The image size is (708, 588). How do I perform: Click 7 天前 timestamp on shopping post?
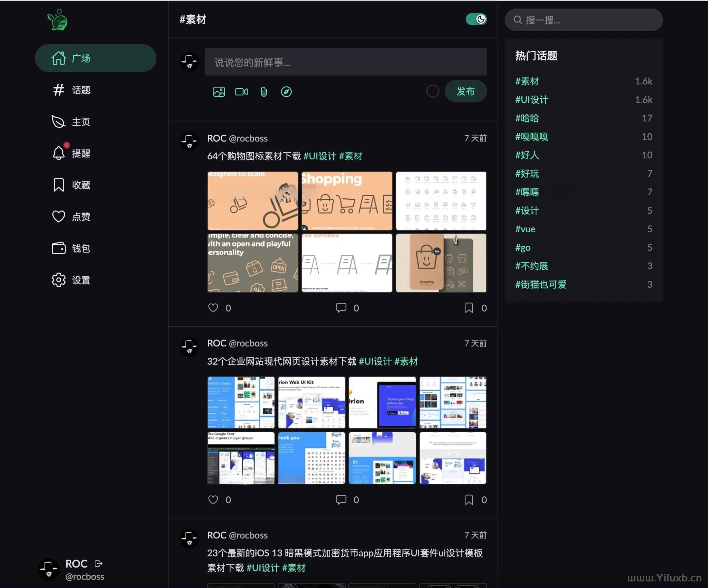point(475,138)
